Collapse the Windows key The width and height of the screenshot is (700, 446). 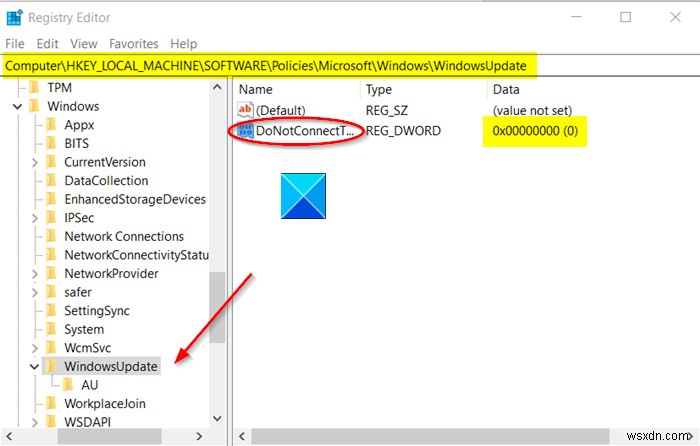point(17,107)
